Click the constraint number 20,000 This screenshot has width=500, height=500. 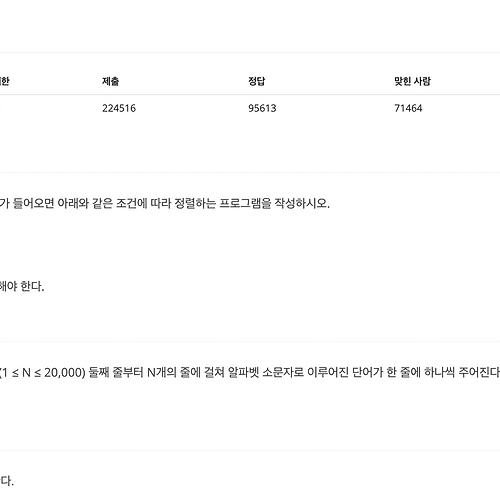[x=63, y=372]
